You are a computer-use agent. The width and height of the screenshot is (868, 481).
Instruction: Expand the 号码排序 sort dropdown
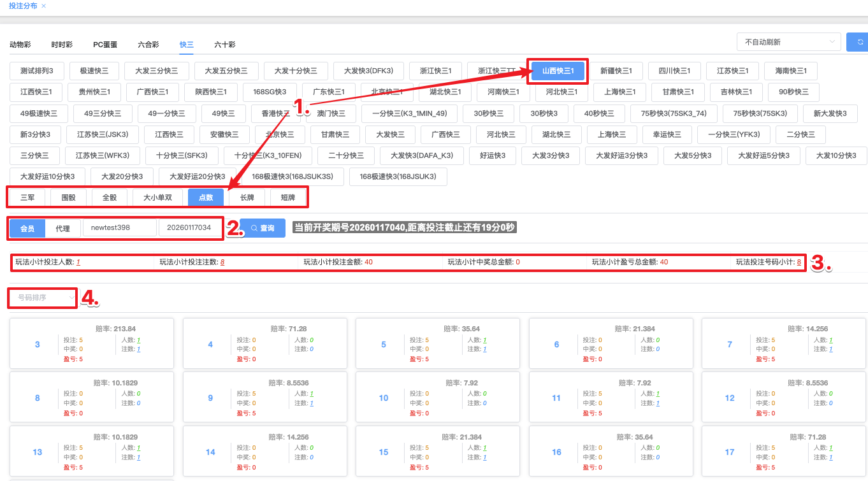coord(42,298)
